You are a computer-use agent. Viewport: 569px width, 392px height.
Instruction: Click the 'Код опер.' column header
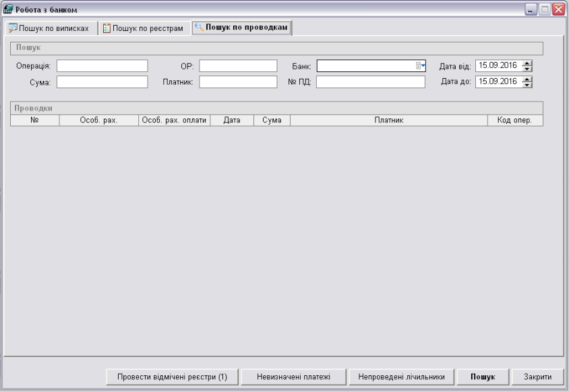point(514,120)
